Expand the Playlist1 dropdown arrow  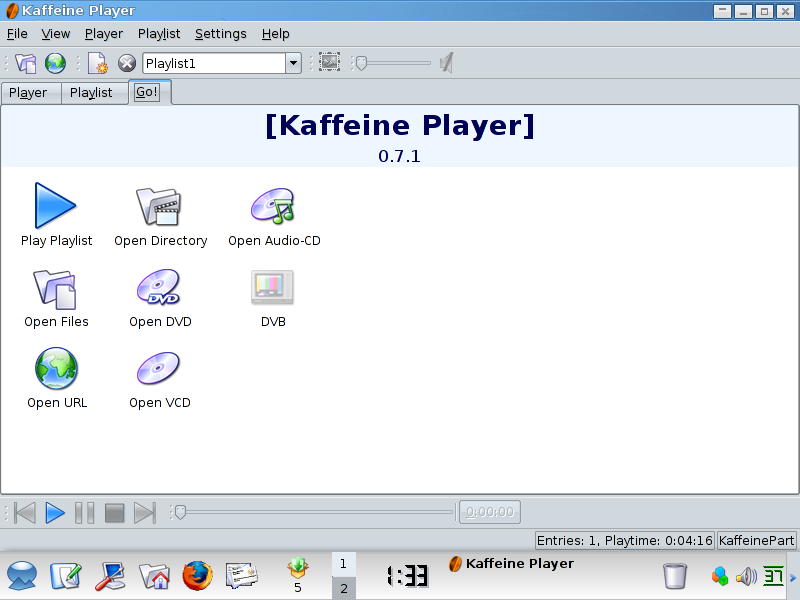(x=293, y=63)
